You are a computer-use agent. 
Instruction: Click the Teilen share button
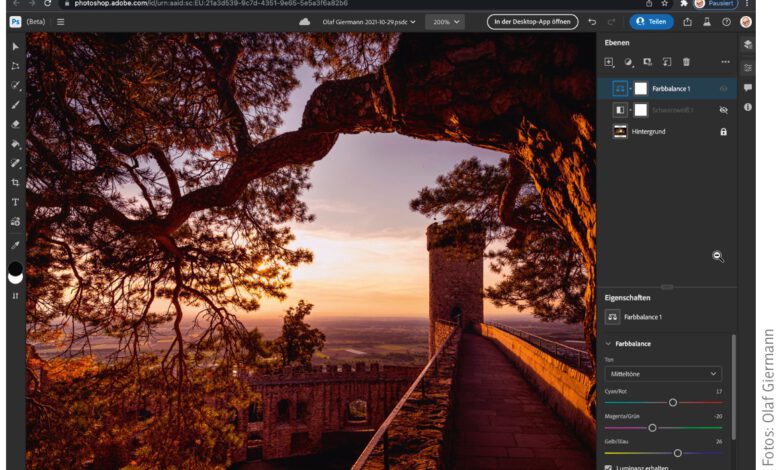point(651,21)
